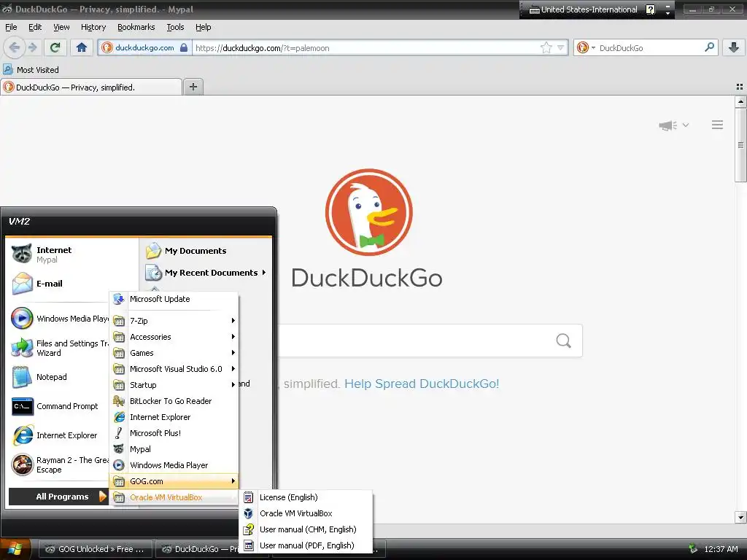Screen dimensions: 747x560
Task: Open the View menu
Action: point(61,27)
